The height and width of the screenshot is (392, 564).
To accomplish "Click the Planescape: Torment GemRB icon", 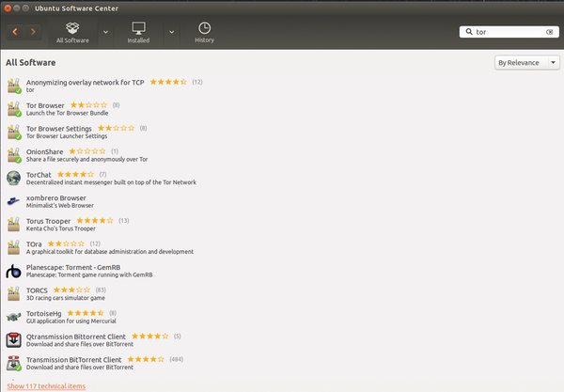I will pyautogui.click(x=14, y=271).
